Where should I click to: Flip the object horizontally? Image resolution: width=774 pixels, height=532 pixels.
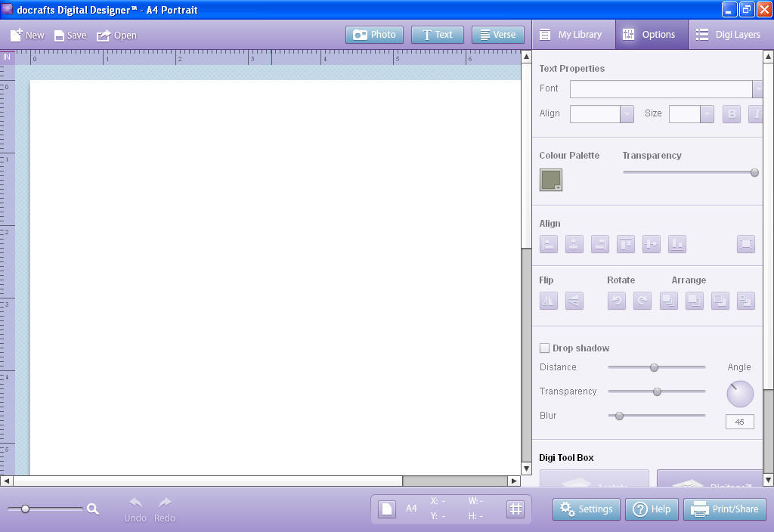549,300
